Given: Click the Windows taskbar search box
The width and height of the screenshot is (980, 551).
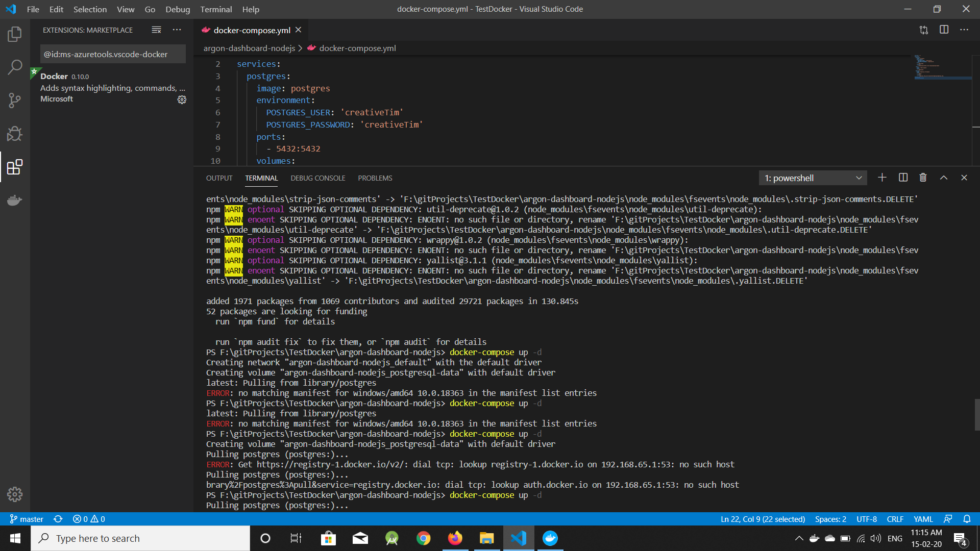Looking at the screenshot, I should click(x=140, y=538).
